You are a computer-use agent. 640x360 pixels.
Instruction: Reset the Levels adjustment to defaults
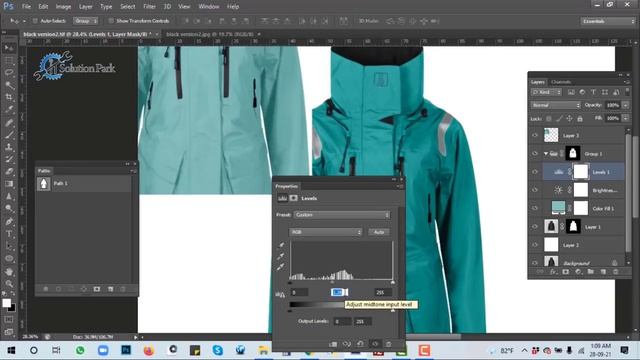pos(360,344)
